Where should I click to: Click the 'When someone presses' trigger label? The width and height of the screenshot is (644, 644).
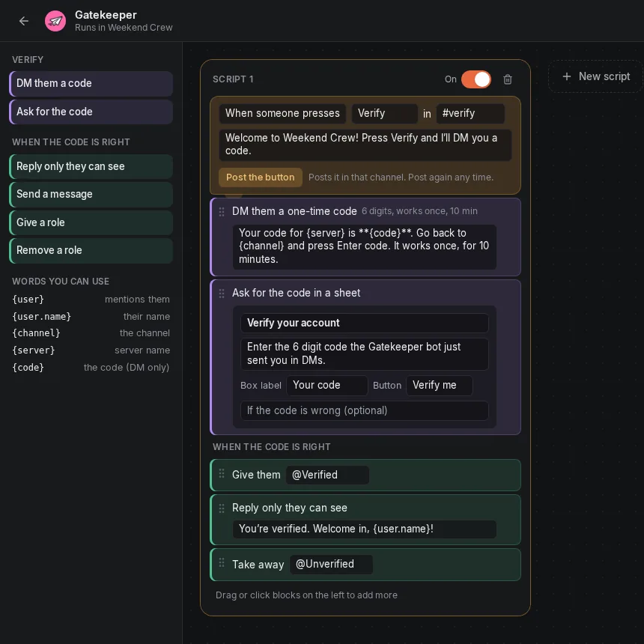click(282, 113)
